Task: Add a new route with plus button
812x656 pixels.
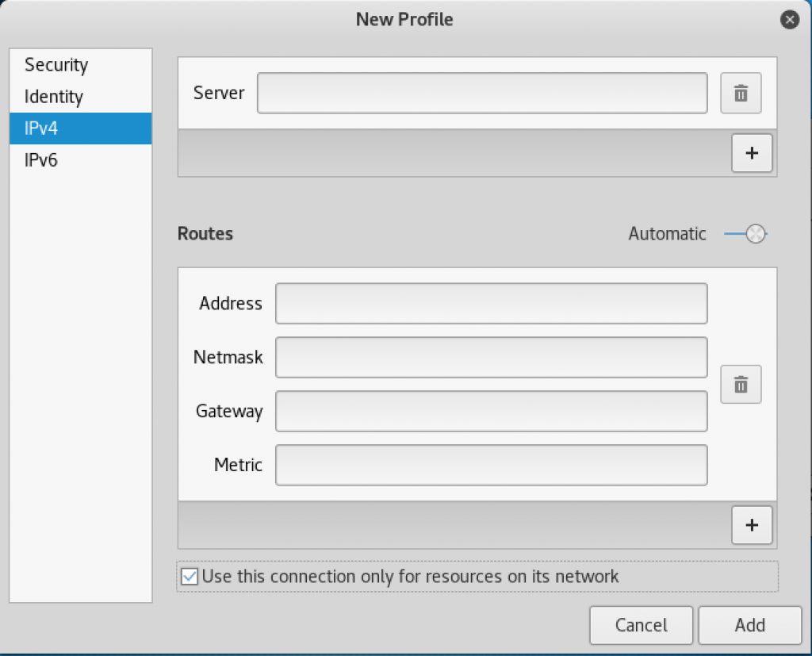Action: tap(752, 525)
